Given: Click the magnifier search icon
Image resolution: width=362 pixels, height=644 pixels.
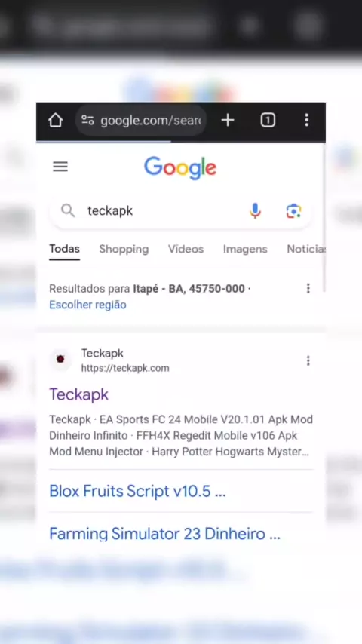Looking at the screenshot, I should pos(68,211).
